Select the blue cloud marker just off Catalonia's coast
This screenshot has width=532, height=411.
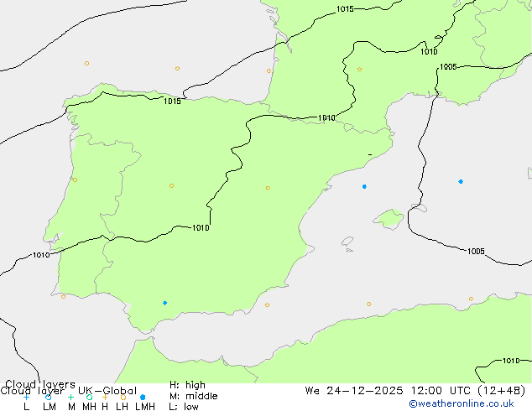(x=364, y=186)
